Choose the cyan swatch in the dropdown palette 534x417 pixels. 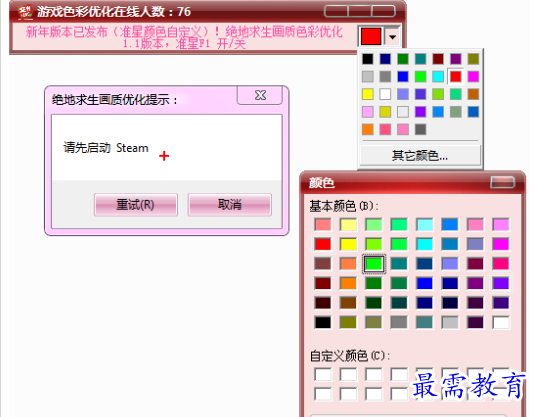[438, 76]
